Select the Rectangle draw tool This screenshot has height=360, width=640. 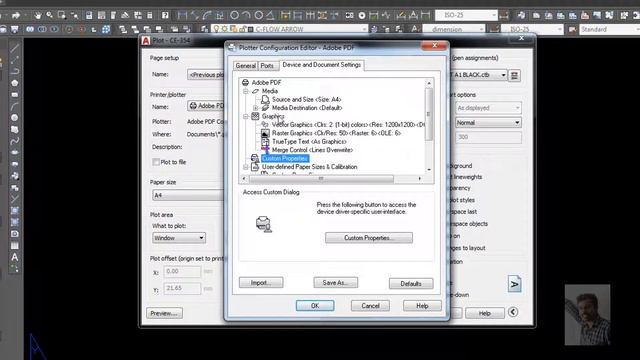click(15, 95)
